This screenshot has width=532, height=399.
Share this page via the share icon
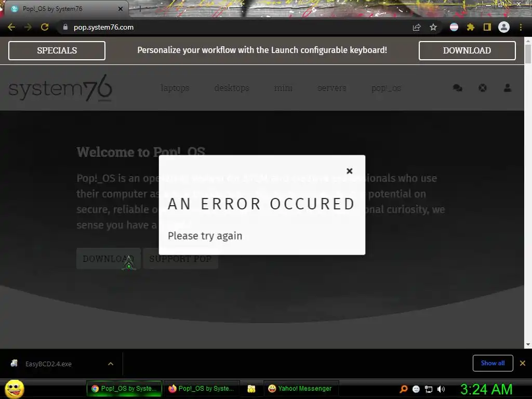417,27
